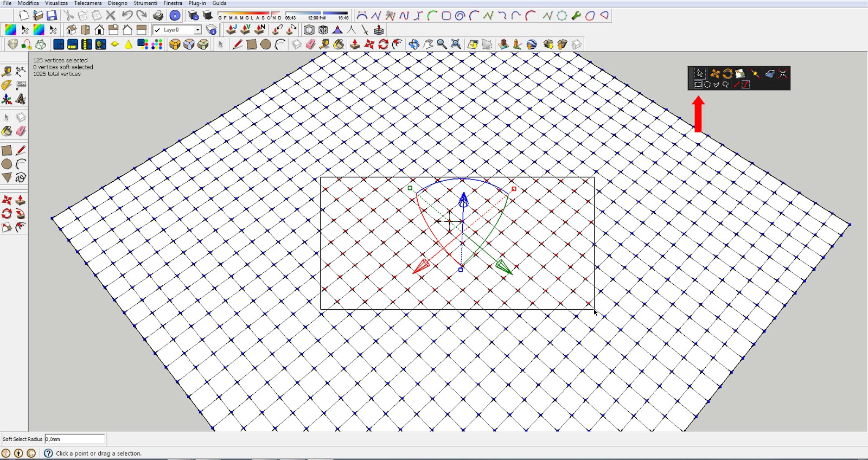Adjust the shadow month slider
This screenshot has height=460, width=868.
point(249,15)
